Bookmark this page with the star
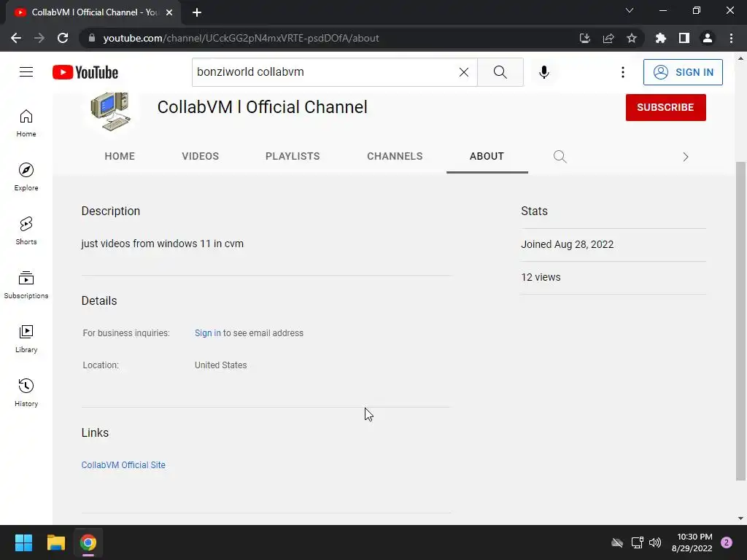The image size is (747, 560). click(x=632, y=38)
